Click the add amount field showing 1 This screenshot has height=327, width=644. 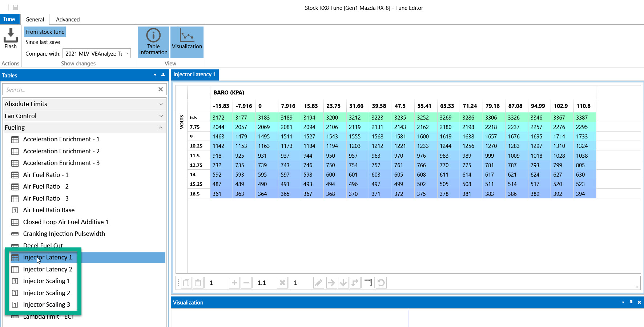pos(217,283)
